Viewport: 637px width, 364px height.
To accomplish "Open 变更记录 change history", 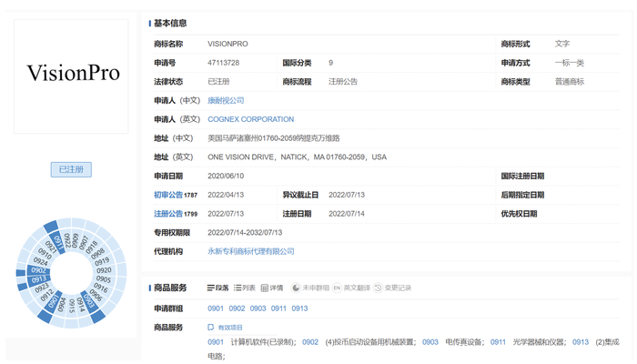I will 392,288.
